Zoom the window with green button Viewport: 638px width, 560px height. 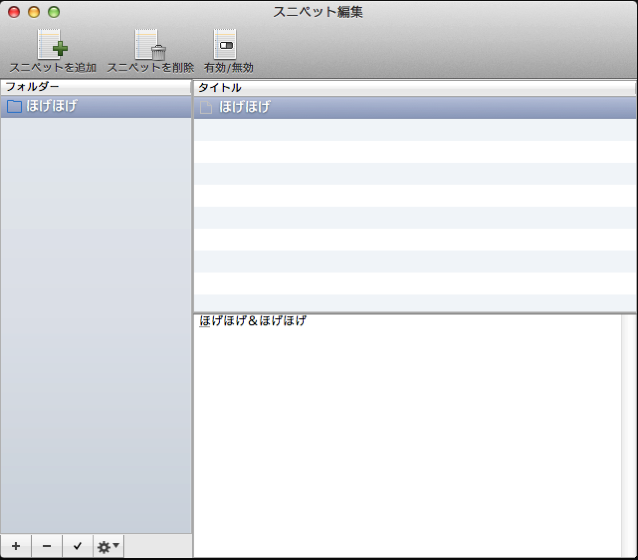point(54,12)
